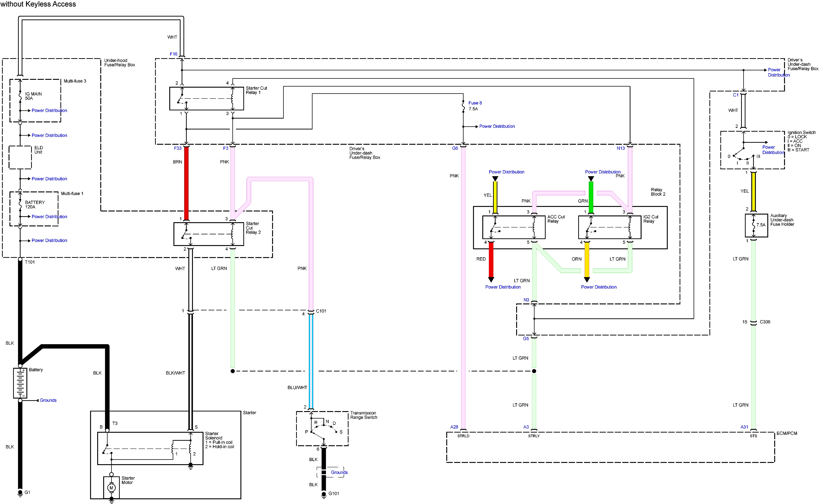Open Power Distribution link below the RED wire
Screen dimensions: 819x504
[x=503, y=287]
